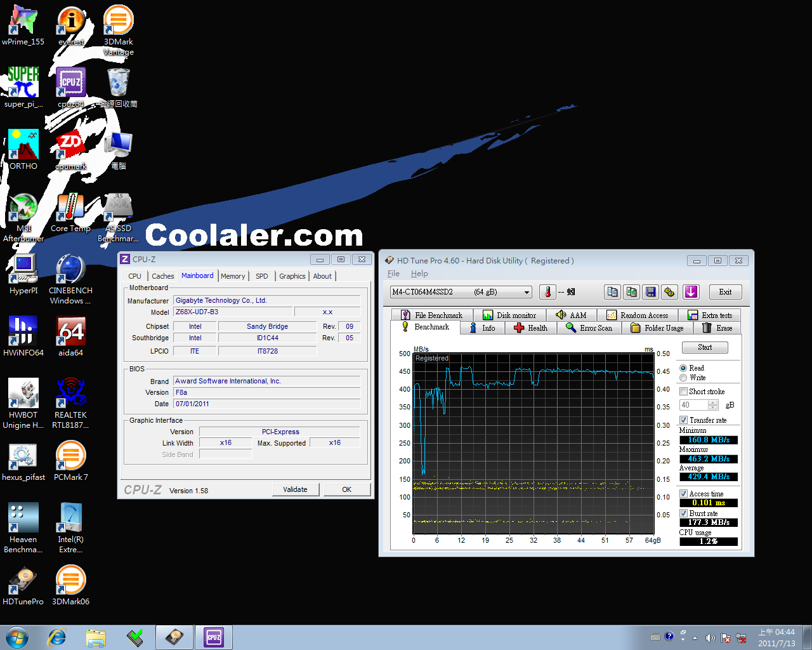
Task: Switch to the Random Access tab
Action: tap(638, 315)
